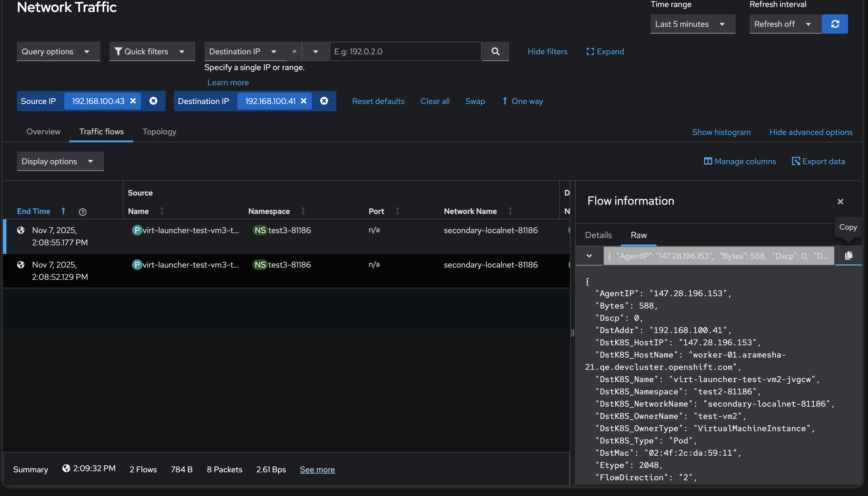Click End Time help question icon

coord(82,212)
